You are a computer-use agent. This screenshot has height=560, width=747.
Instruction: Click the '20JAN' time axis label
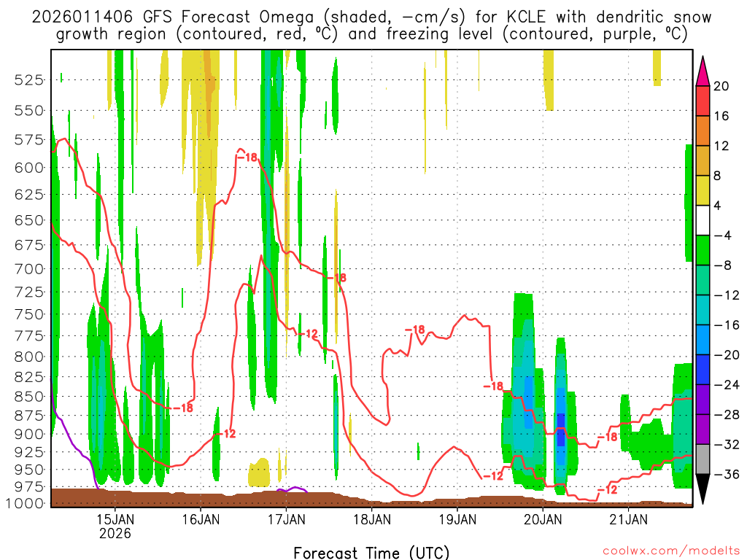543,519
